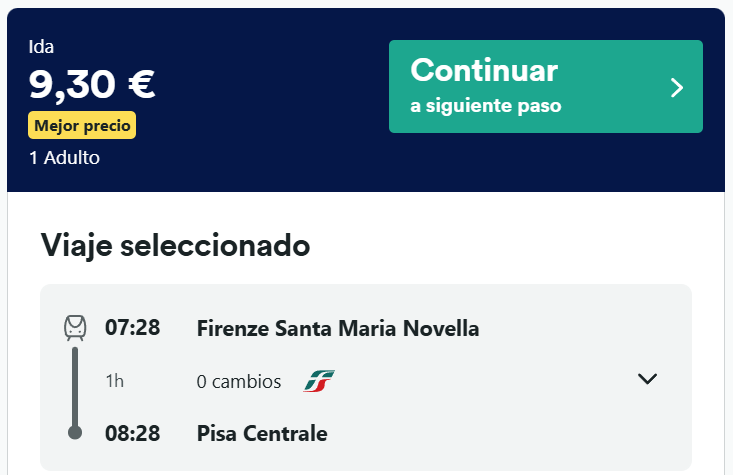This screenshot has width=733, height=475.
Task: Select the Mejor precio yellow badge
Action: click(x=82, y=125)
